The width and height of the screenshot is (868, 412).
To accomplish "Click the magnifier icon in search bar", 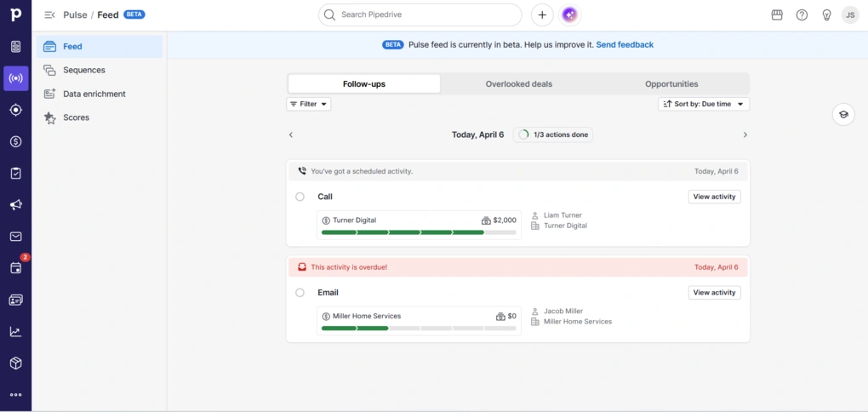I will click(x=330, y=15).
